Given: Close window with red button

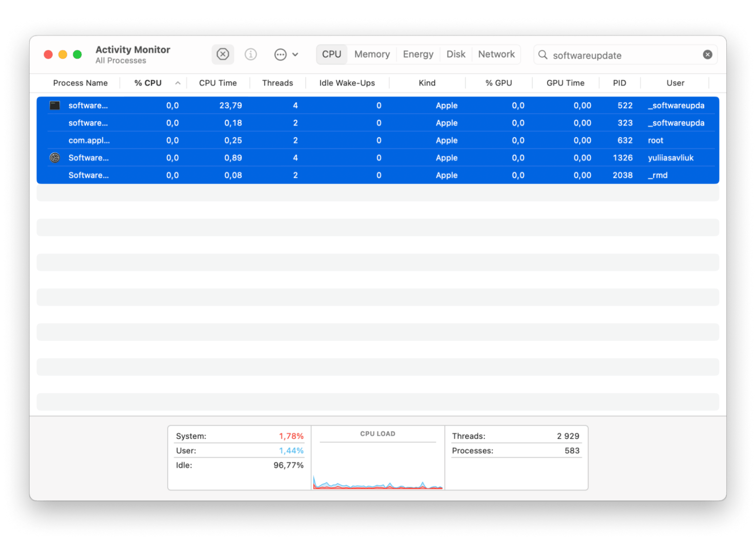Looking at the screenshot, I should tap(48, 54).
